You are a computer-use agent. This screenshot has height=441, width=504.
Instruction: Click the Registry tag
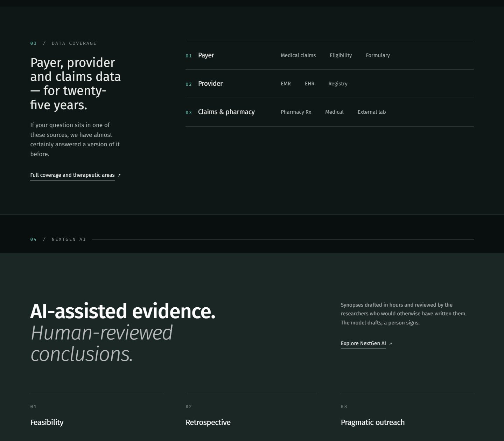[338, 84]
